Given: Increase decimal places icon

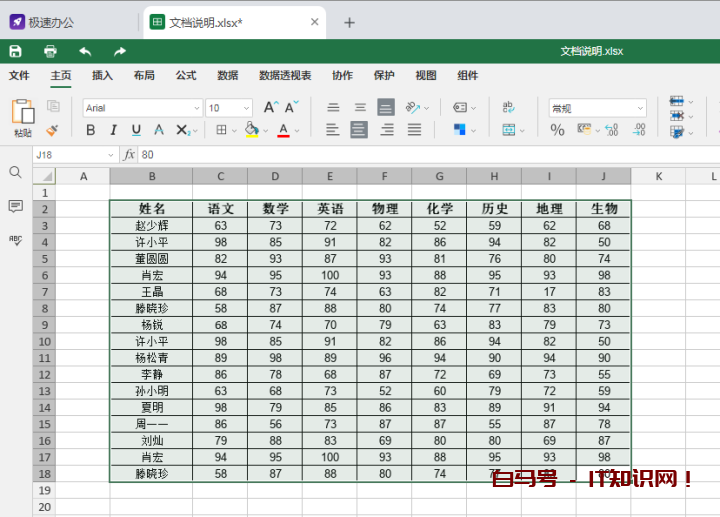Looking at the screenshot, I should pos(639,130).
